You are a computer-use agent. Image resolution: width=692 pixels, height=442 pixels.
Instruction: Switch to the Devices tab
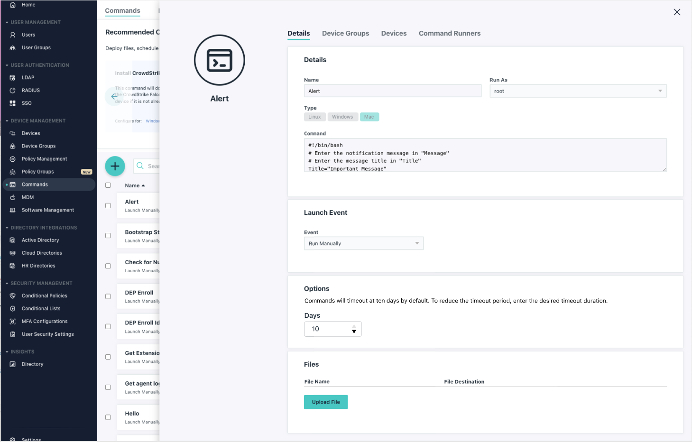394,33
